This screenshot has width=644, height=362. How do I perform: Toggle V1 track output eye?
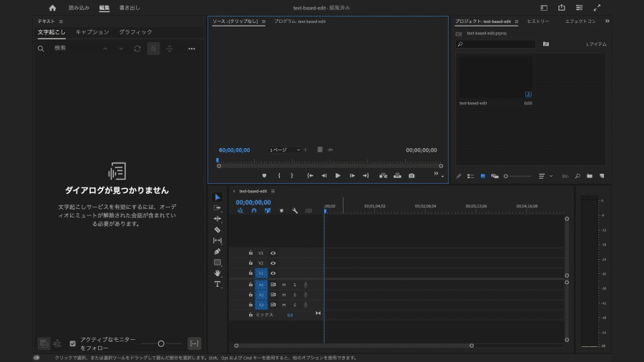coord(273,273)
